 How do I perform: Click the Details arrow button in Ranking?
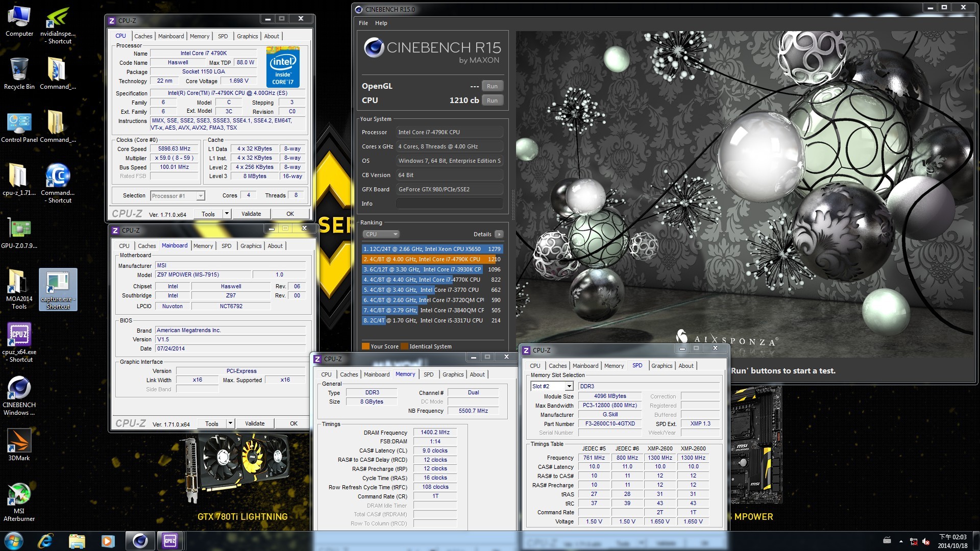point(499,234)
